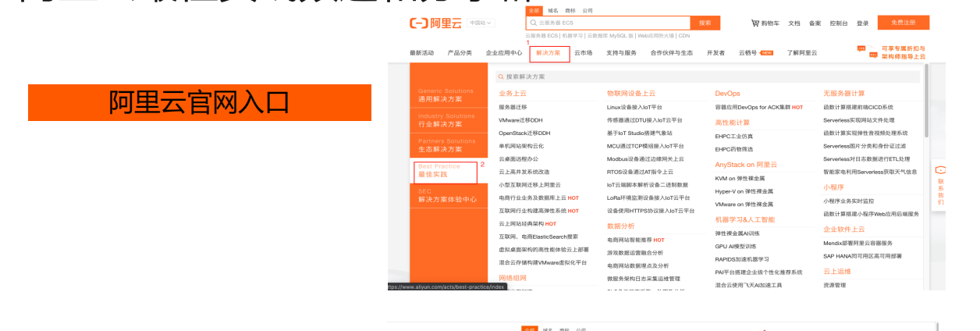This screenshot has width=980, height=331.
Task: Open the 备案 link
Action: pyautogui.click(x=815, y=23)
